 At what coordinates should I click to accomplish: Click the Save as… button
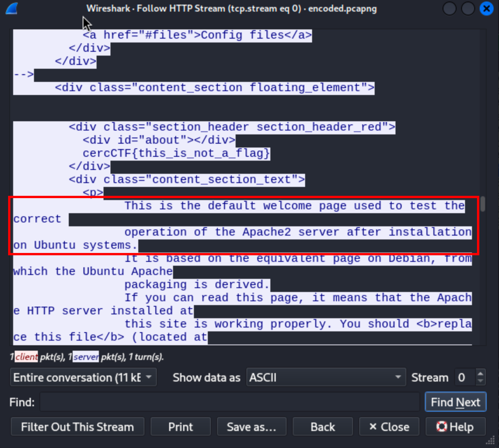(x=251, y=427)
